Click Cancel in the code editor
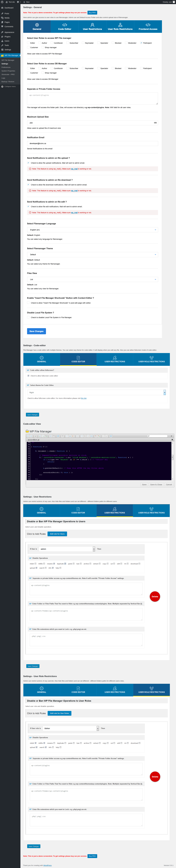 point(169,485)
